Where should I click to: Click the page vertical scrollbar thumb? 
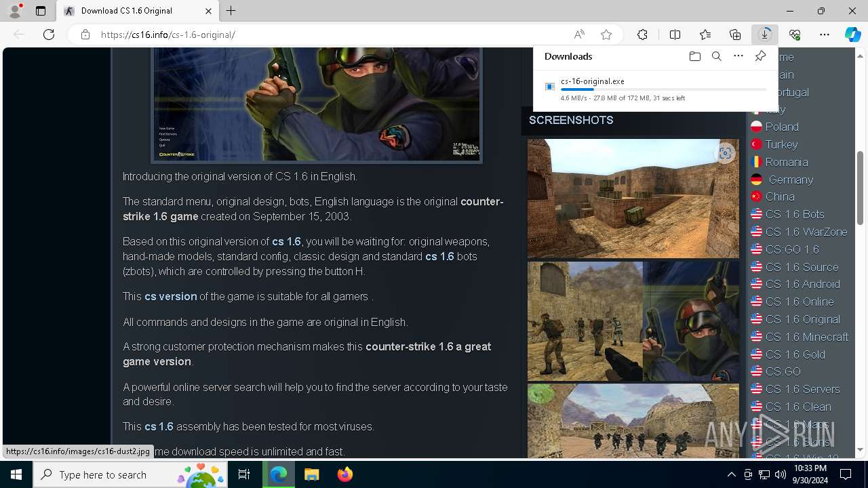click(x=861, y=188)
